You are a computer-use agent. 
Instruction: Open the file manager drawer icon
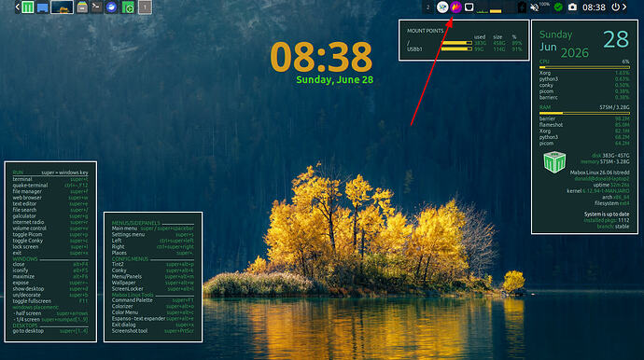[x=82, y=7]
